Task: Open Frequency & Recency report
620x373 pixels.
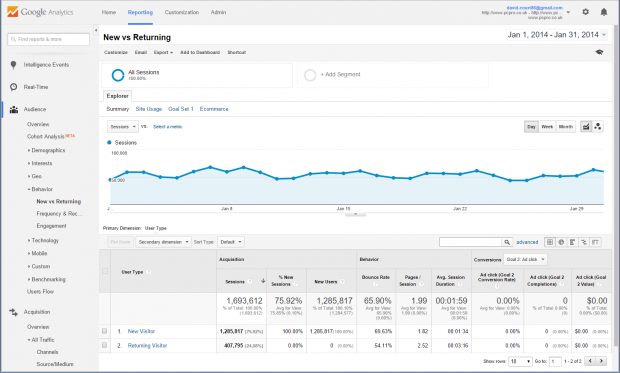Action: click(59, 214)
